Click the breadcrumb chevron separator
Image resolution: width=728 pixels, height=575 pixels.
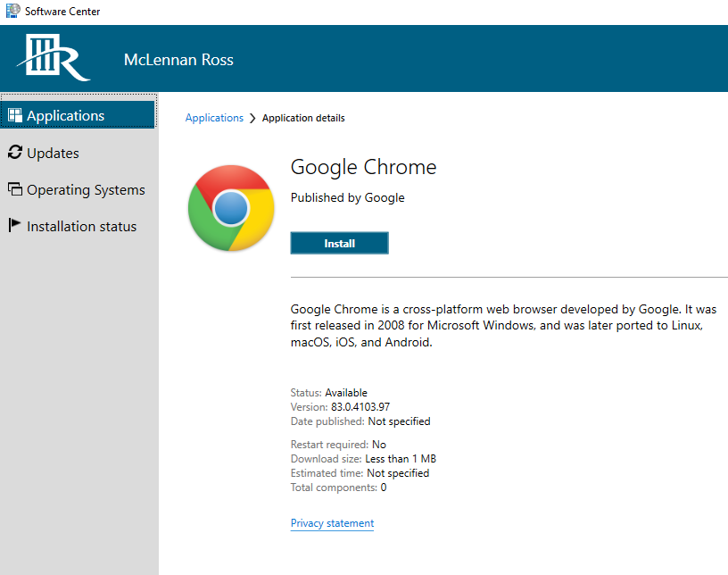coord(252,119)
